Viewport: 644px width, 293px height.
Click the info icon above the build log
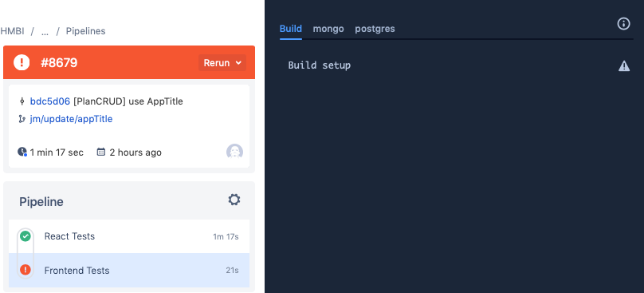[623, 24]
